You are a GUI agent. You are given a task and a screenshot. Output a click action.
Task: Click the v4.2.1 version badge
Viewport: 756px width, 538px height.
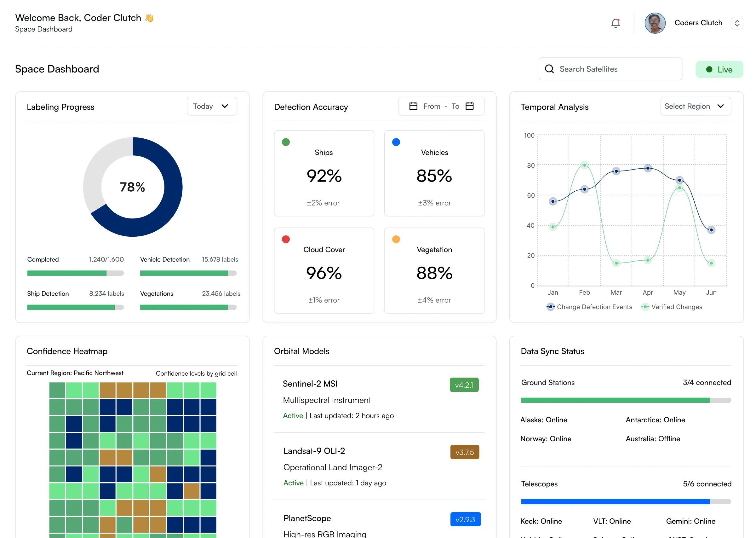464,385
